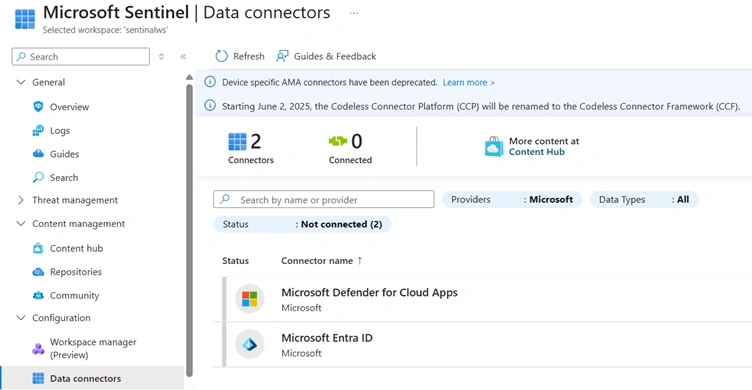
Task: Click the info icon beside the CCP rename notice
Action: [210, 106]
